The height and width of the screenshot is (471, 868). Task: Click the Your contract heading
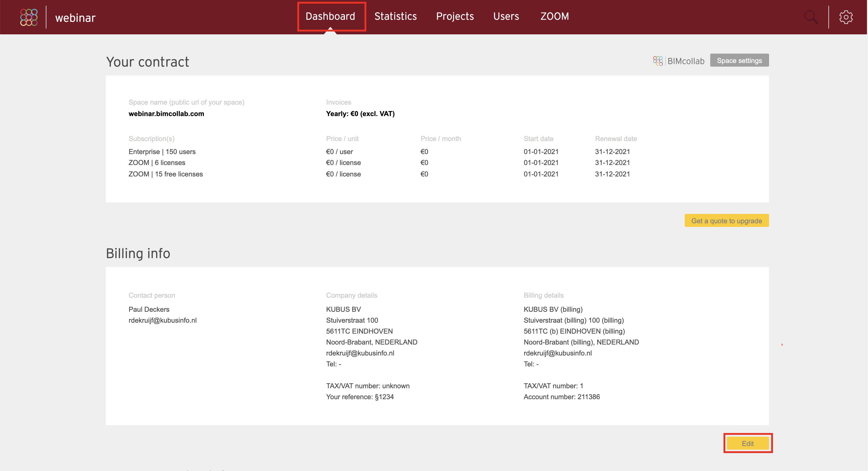tap(147, 62)
